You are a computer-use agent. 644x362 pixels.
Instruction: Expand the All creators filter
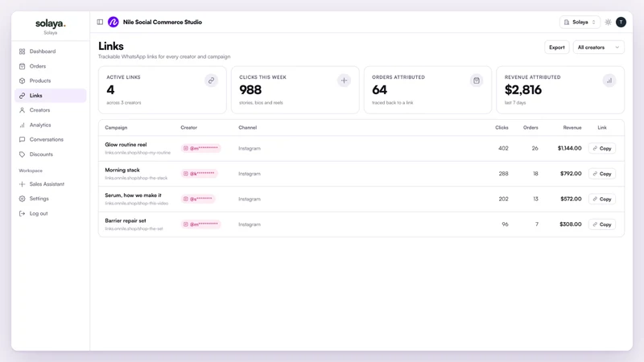pos(598,47)
